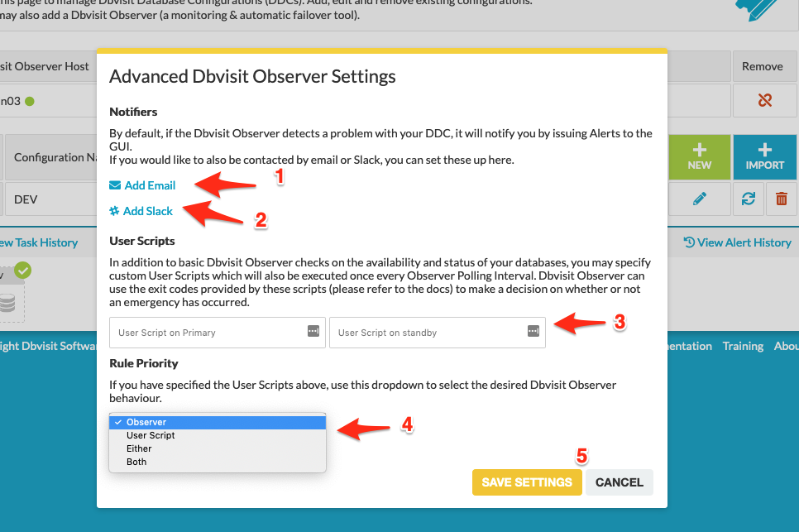Click Training in the footer navigation
The width and height of the screenshot is (799, 532).
[x=743, y=346]
